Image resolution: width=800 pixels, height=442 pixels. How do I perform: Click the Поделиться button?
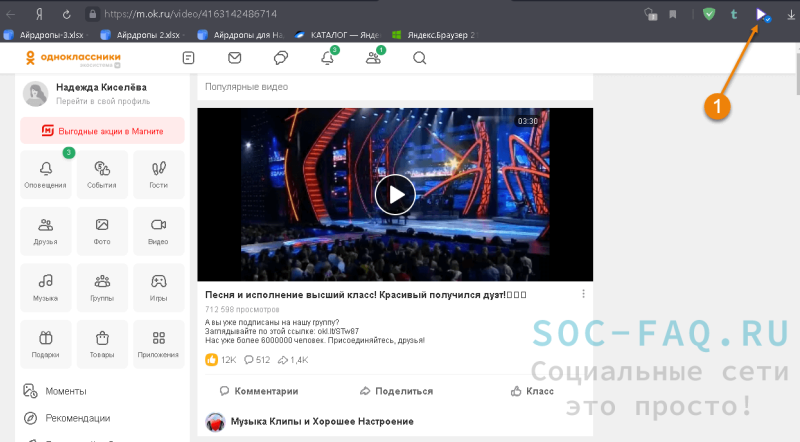point(396,391)
